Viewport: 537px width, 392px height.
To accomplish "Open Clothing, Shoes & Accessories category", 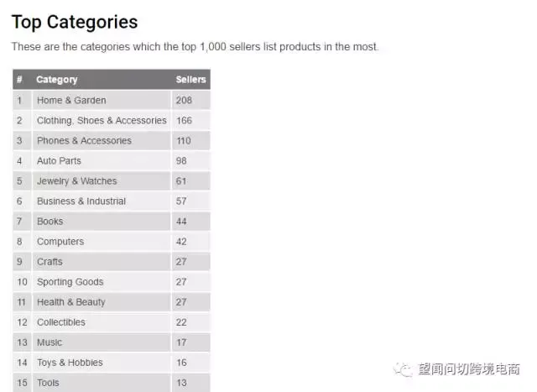I will (102, 121).
